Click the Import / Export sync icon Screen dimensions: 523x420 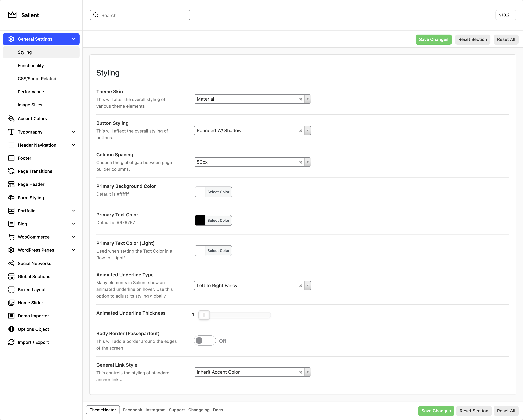coord(11,342)
